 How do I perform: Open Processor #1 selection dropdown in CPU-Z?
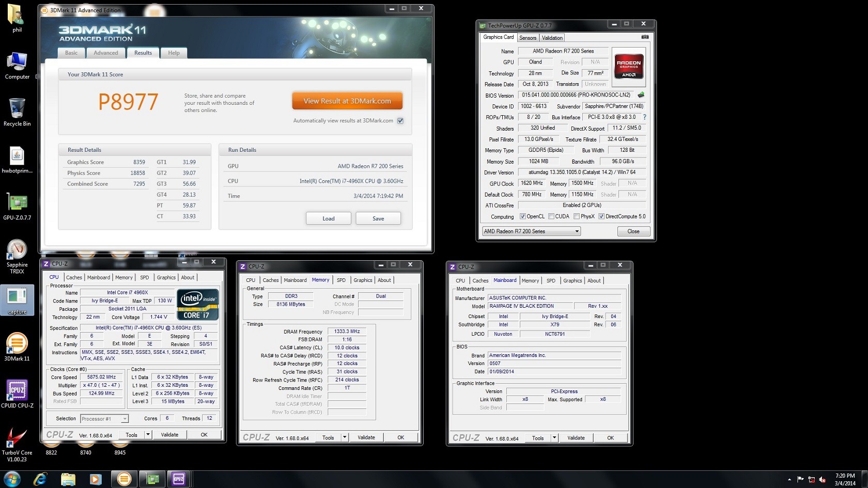pyautogui.click(x=104, y=419)
